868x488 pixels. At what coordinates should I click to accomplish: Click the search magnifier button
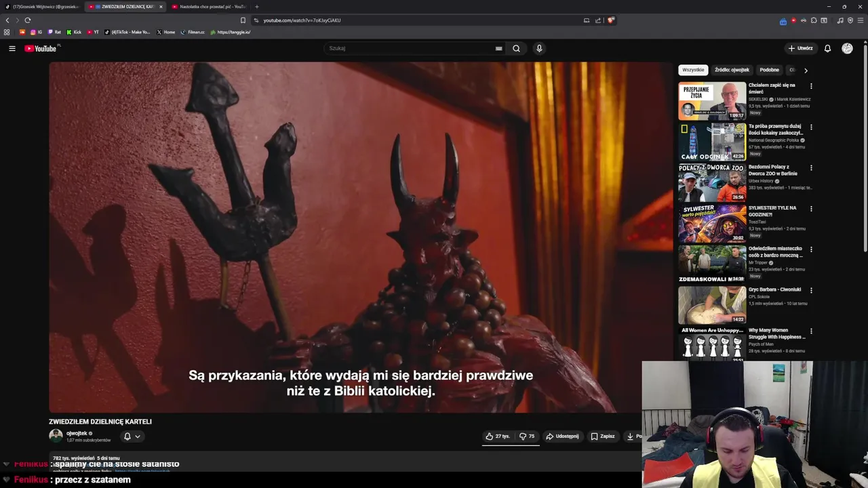pyautogui.click(x=516, y=48)
